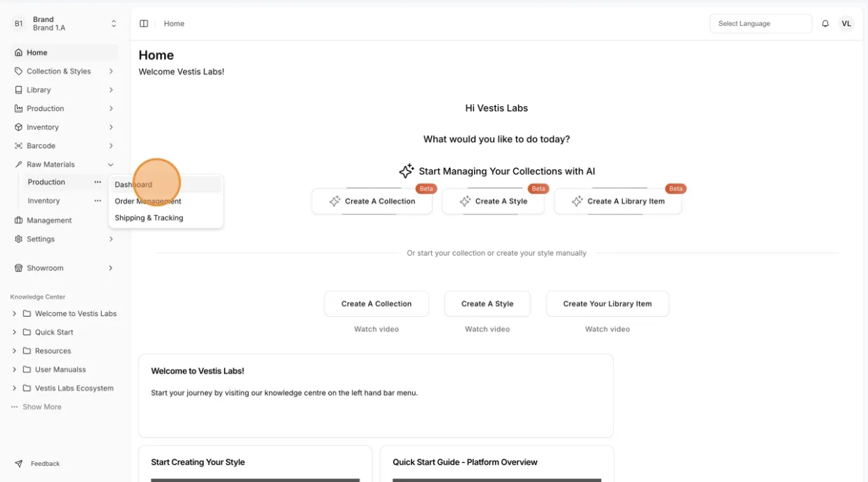
Task: Click the Start Creating Your Style card
Action: pos(255,464)
